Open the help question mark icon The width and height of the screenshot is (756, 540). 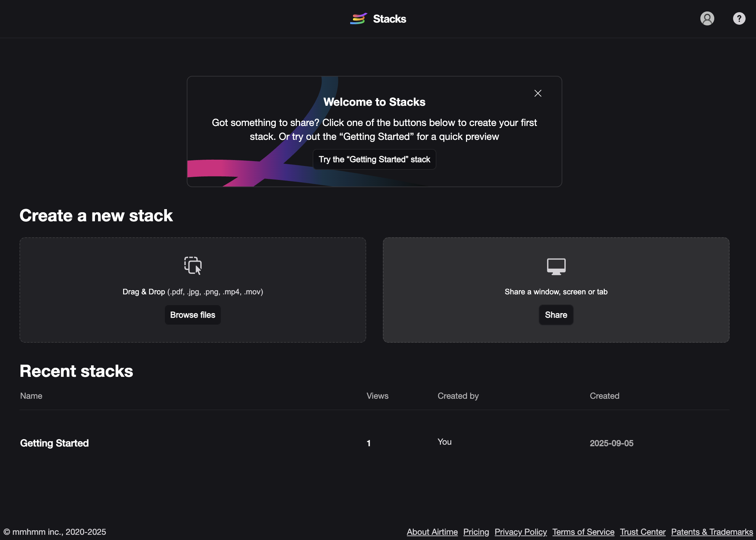pyautogui.click(x=739, y=18)
